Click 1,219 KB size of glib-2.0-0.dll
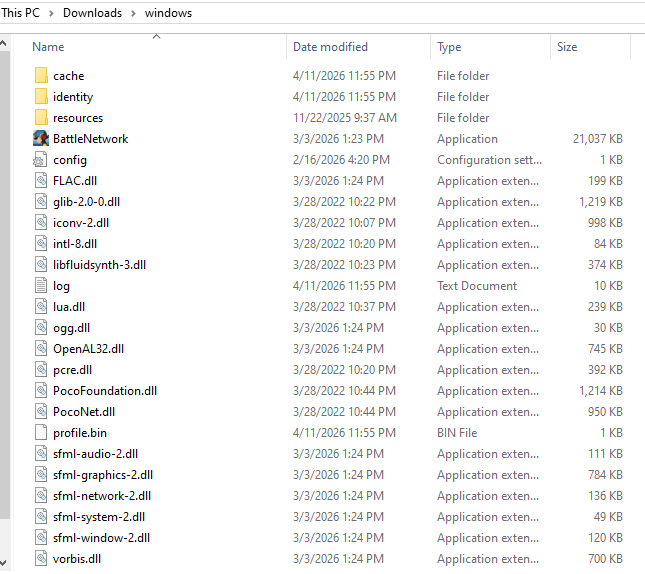The width and height of the screenshot is (645, 574). 601,202
